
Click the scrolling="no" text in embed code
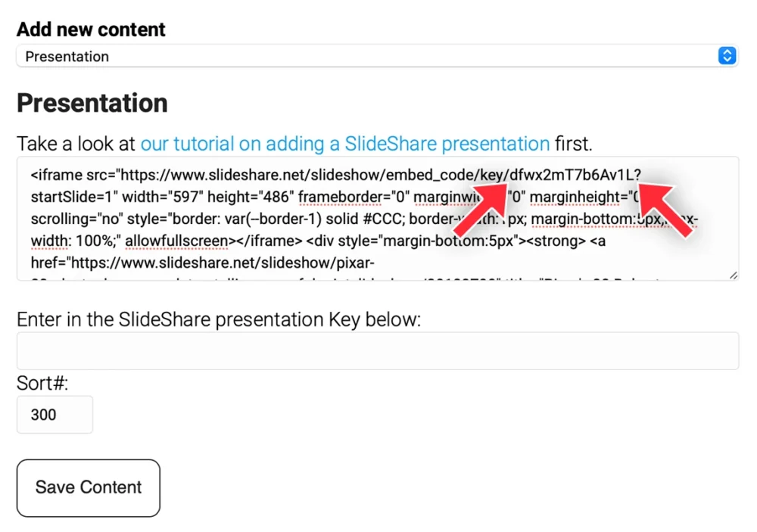pyautogui.click(x=75, y=219)
